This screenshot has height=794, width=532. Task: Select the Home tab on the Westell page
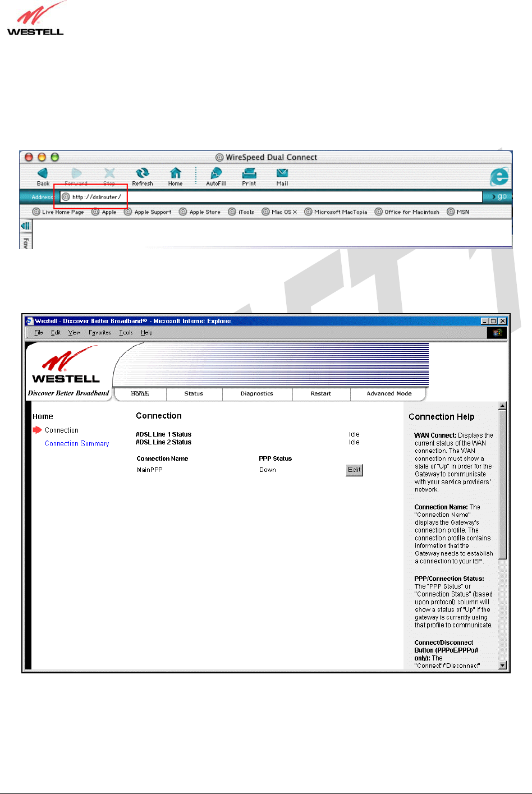point(140,394)
